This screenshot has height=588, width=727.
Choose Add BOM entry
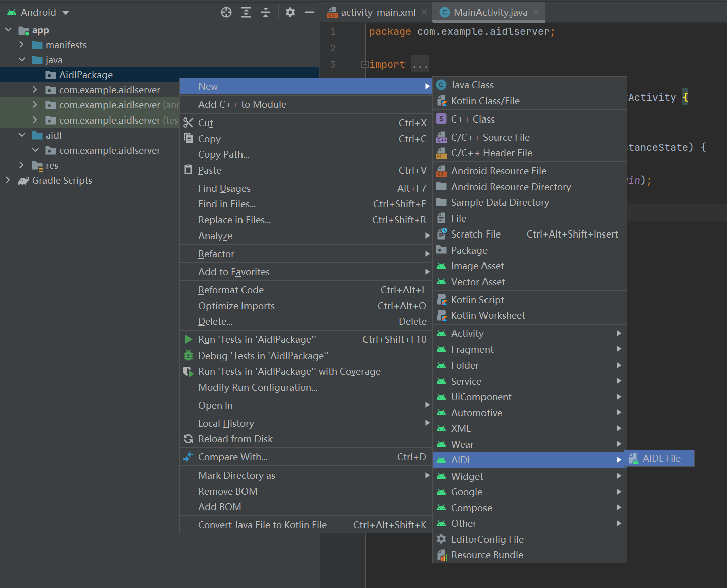pos(306,507)
